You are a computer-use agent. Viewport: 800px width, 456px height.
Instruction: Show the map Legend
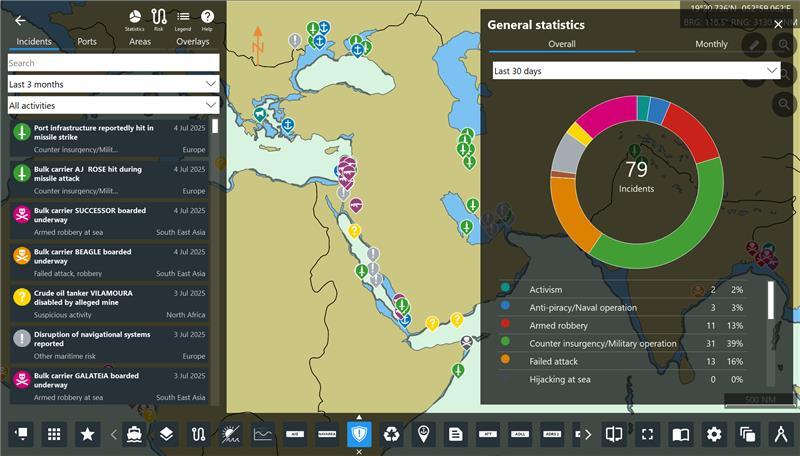[x=183, y=20]
